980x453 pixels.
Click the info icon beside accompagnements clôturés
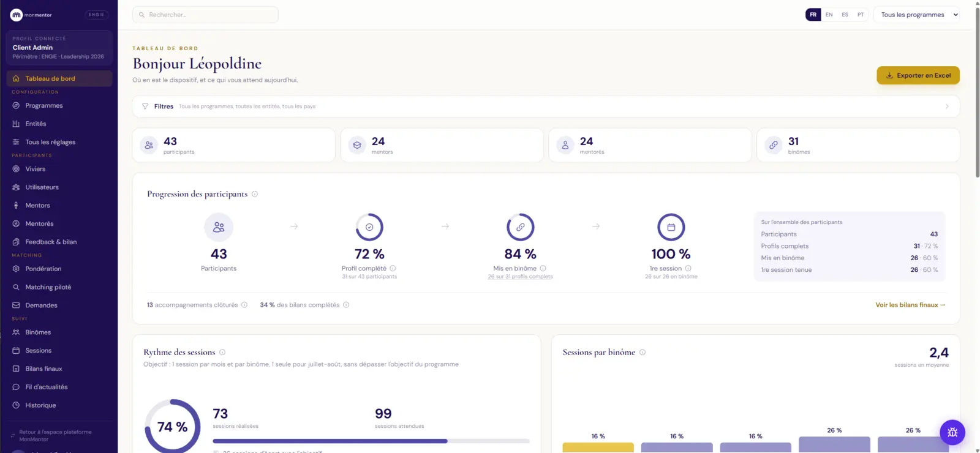244,305
